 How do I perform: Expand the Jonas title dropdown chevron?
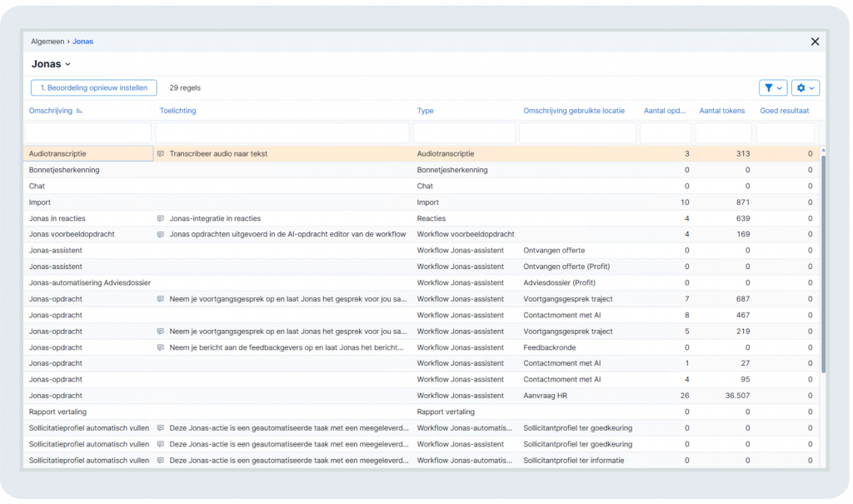click(68, 64)
